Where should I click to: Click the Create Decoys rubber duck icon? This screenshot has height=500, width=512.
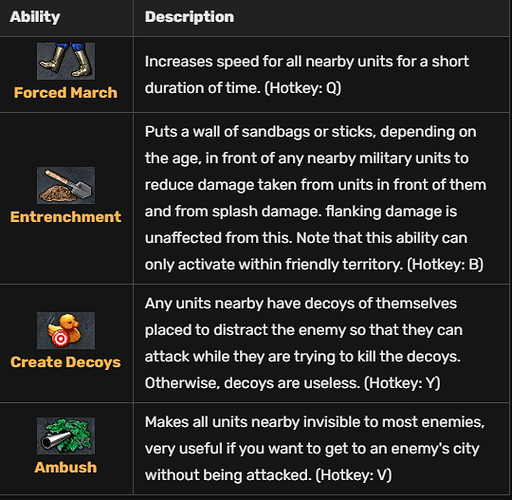point(66,331)
